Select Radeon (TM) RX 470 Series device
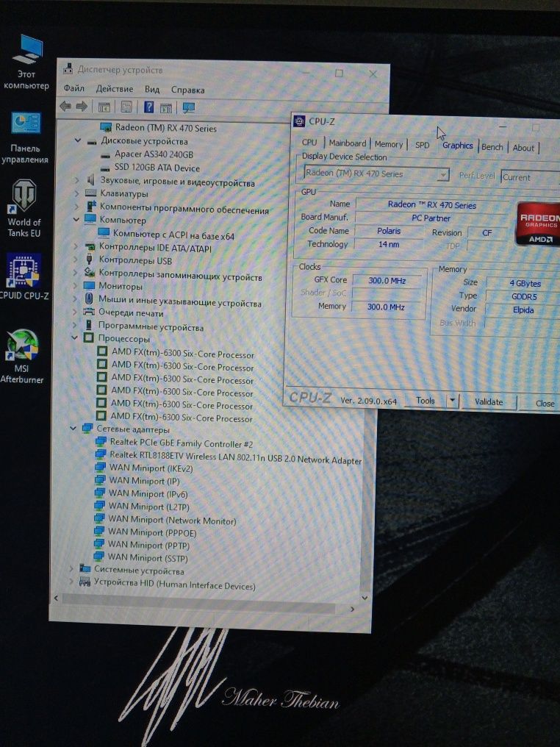The height and width of the screenshot is (747, 560). coord(159,128)
